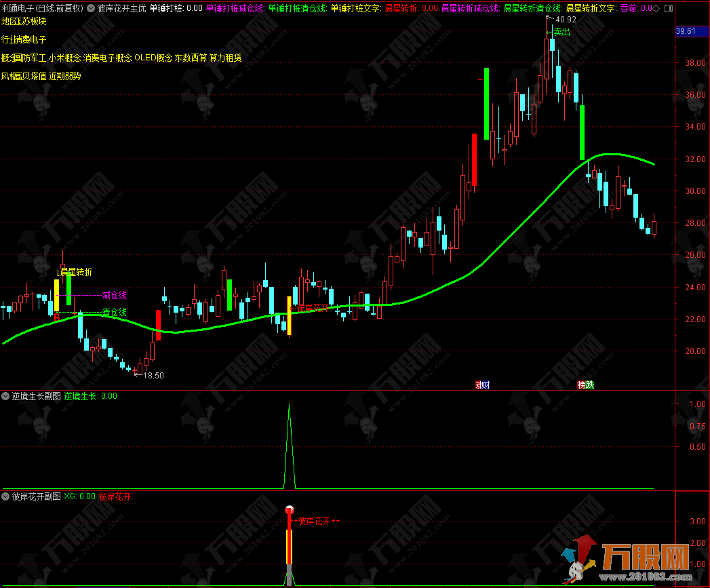Screen dimensions: 710x588
Task: Click the 40.92 high price annotation
Action: [x=566, y=20]
